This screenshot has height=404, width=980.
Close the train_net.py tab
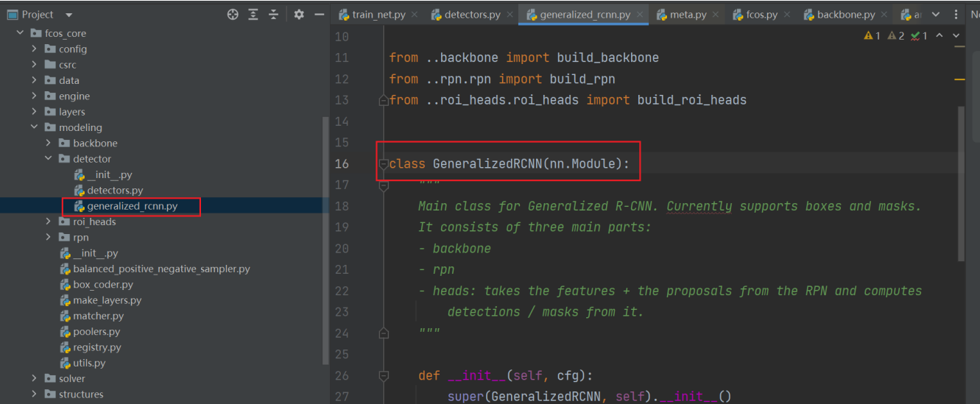pyautogui.click(x=415, y=14)
